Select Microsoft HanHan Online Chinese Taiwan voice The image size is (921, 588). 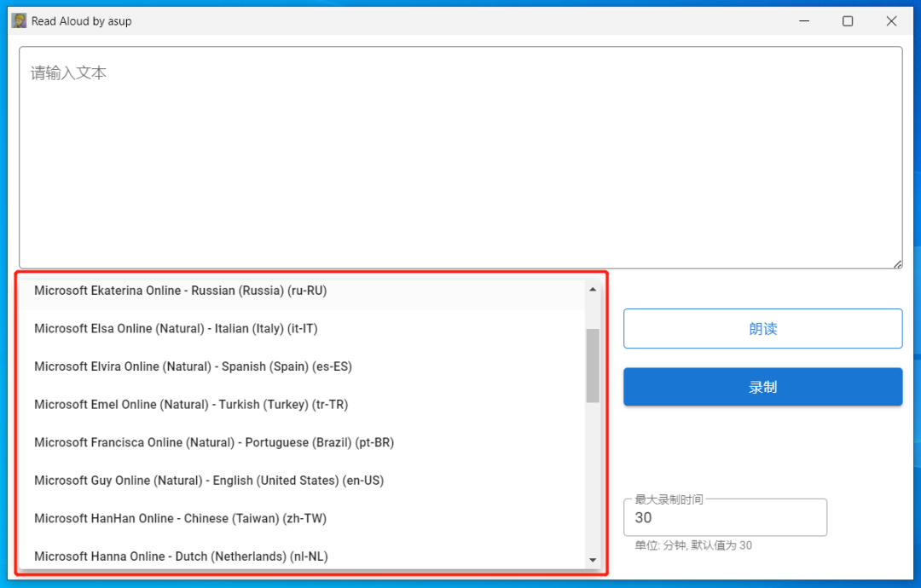[x=302, y=519]
